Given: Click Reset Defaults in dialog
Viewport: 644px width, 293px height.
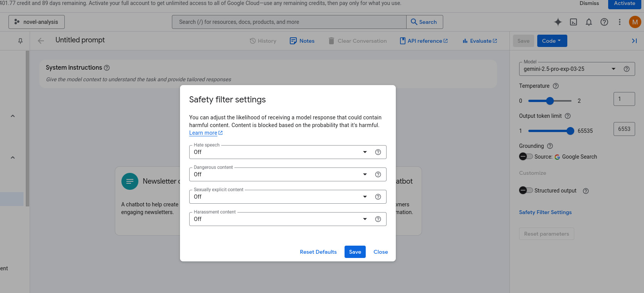Looking at the screenshot, I should 318,252.
